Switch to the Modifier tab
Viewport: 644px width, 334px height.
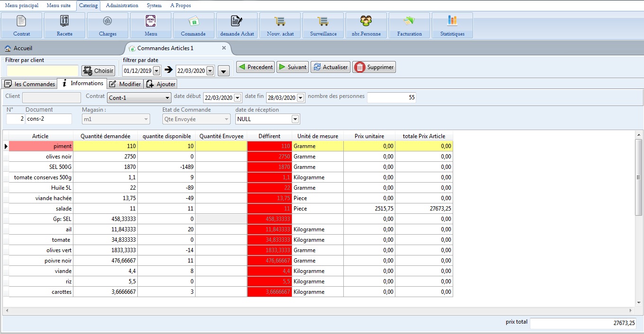click(x=125, y=84)
